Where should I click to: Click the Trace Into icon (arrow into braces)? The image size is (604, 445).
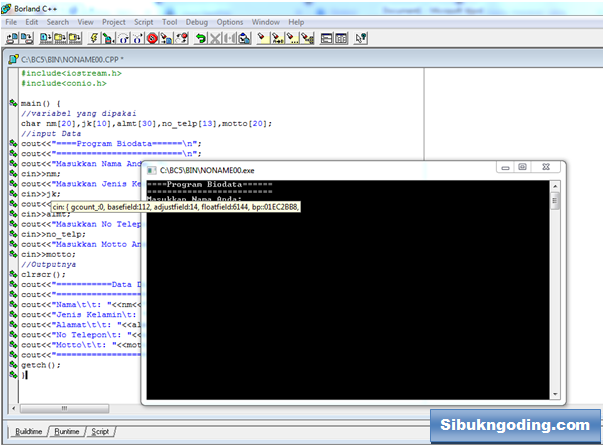pos(138,38)
